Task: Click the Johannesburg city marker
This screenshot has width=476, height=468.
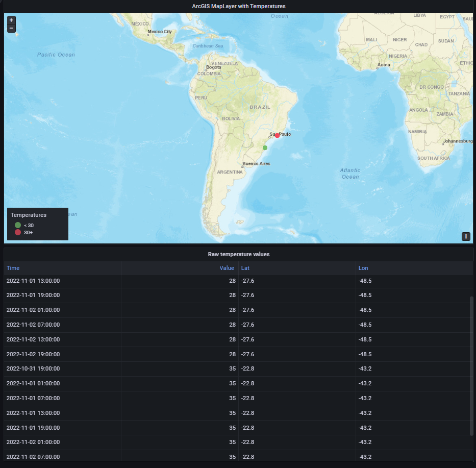Action: 443,144
